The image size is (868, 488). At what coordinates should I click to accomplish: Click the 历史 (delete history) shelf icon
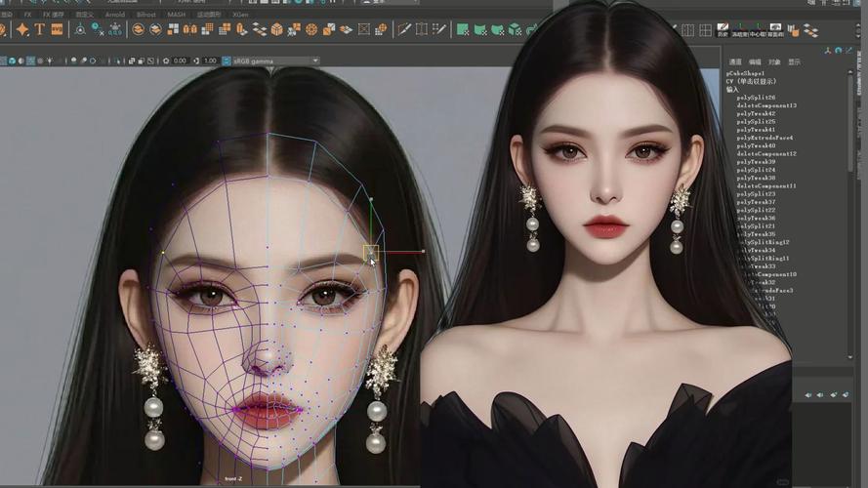coord(723,30)
